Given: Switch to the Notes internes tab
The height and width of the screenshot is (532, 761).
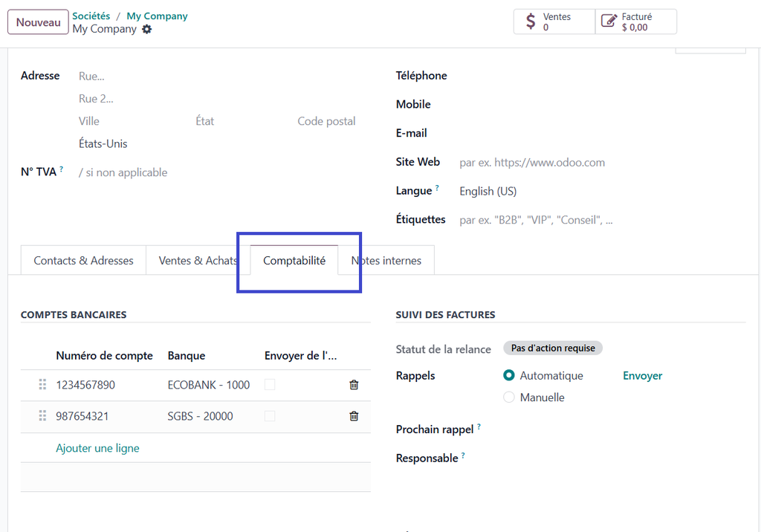Looking at the screenshot, I should [386, 261].
